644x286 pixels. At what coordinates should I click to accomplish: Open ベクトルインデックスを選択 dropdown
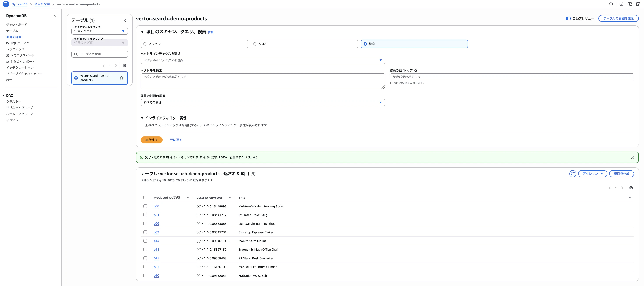click(263, 60)
